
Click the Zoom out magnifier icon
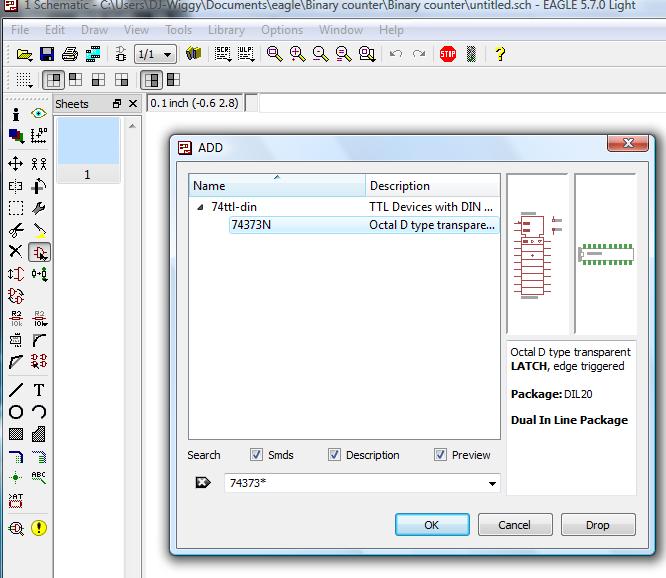(x=320, y=54)
